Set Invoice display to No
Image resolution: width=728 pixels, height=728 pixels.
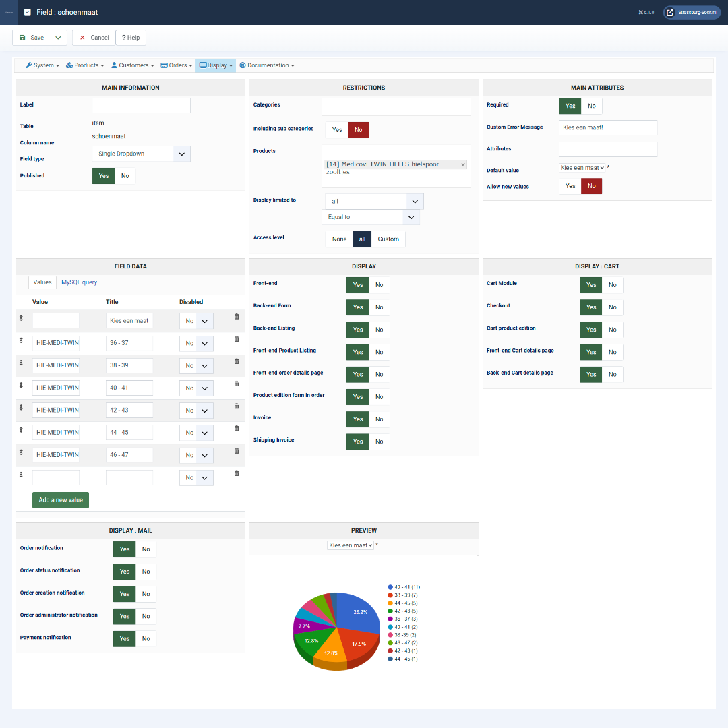[x=380, y=419]
